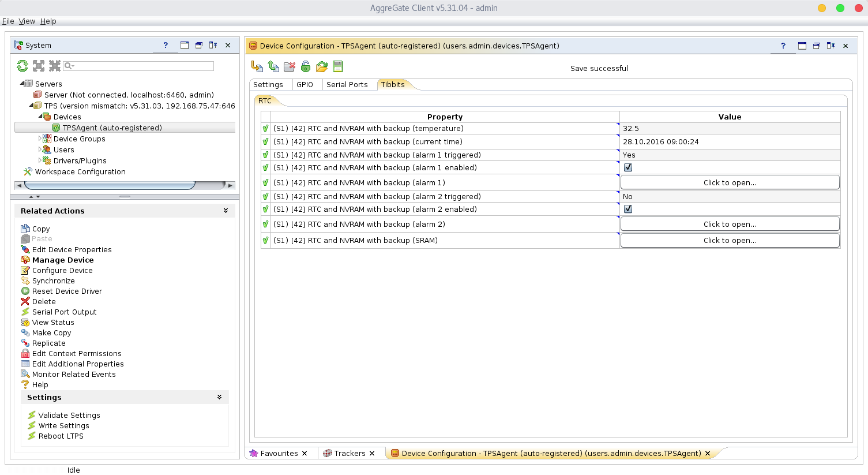Open the alarm 2 value editor

coord(730,224)
